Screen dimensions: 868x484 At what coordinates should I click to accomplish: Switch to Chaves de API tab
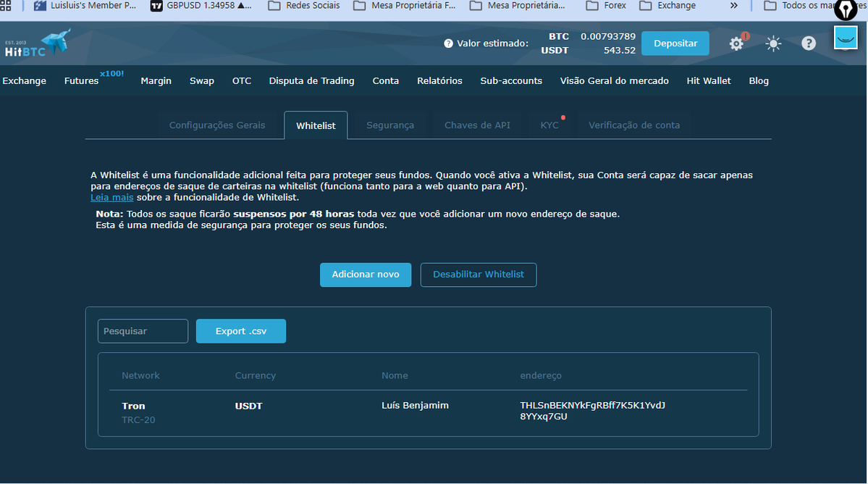(x=477, y=125)
